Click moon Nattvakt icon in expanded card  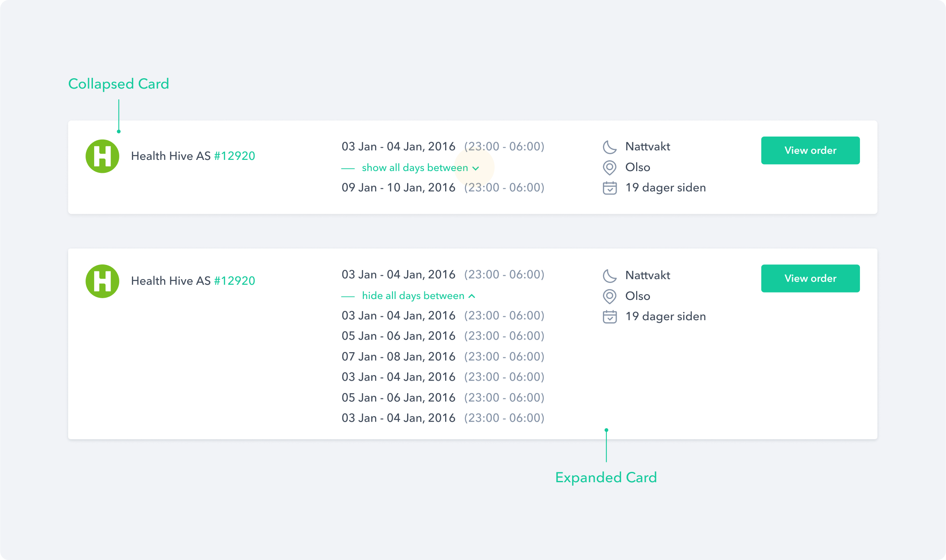(x=609, y=276)
